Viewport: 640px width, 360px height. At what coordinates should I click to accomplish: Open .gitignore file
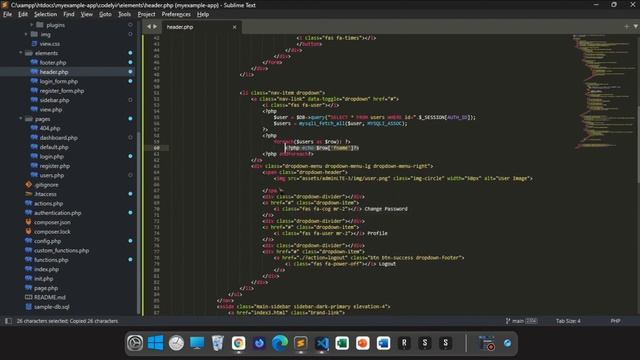click(x=46, y=184)
